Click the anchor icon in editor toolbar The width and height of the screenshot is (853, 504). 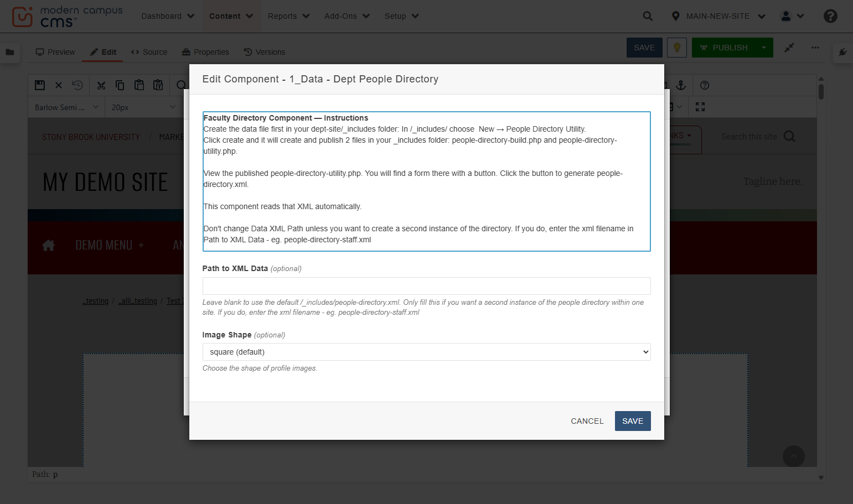681,85
